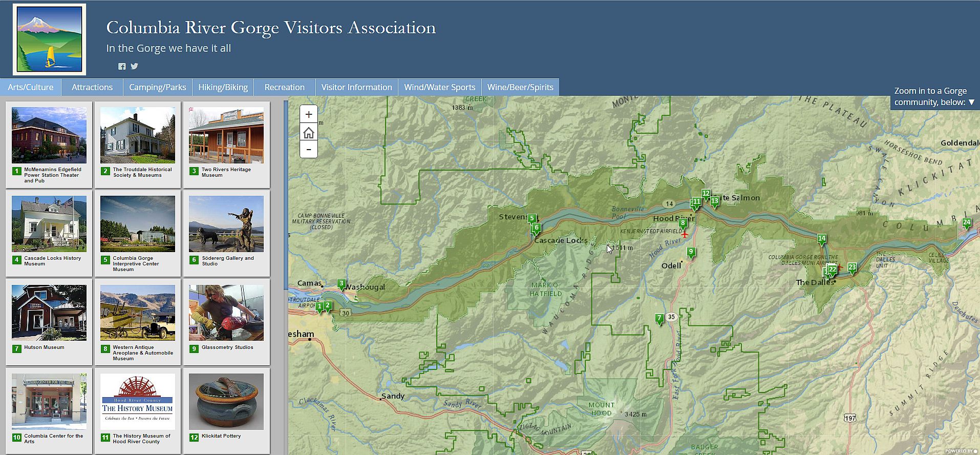This screenshot has width=980, height=455.
Task: Select the Troutdale Historical Society house photo
Action: point(138,135)
